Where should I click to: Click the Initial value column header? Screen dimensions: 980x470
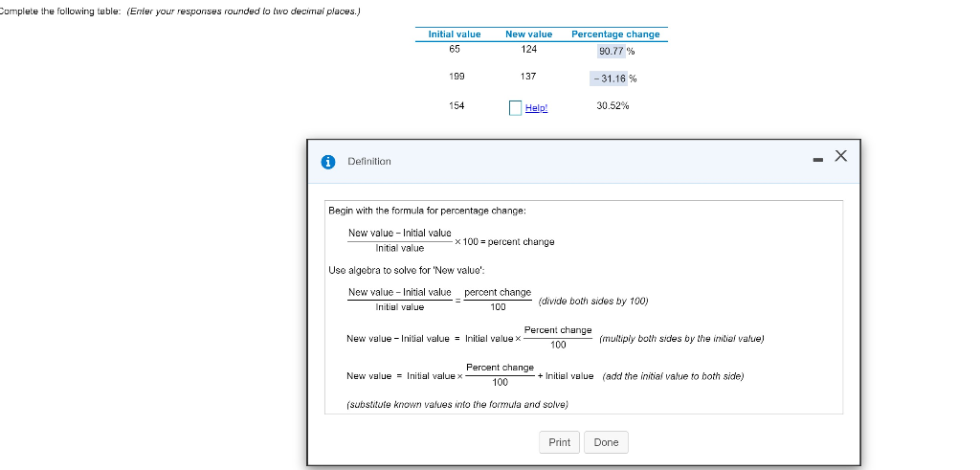click(x=455, y=34)
